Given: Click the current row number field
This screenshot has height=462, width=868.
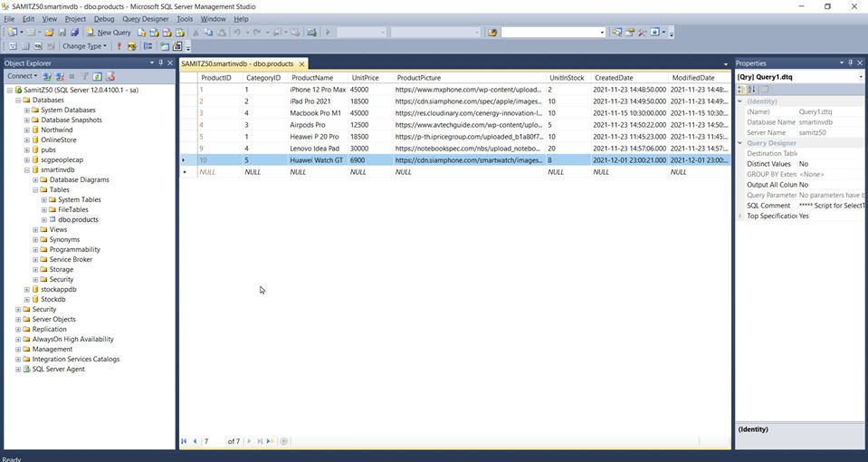Looking at the screenshot, I should pyautogui.click(x=213, y=441).
